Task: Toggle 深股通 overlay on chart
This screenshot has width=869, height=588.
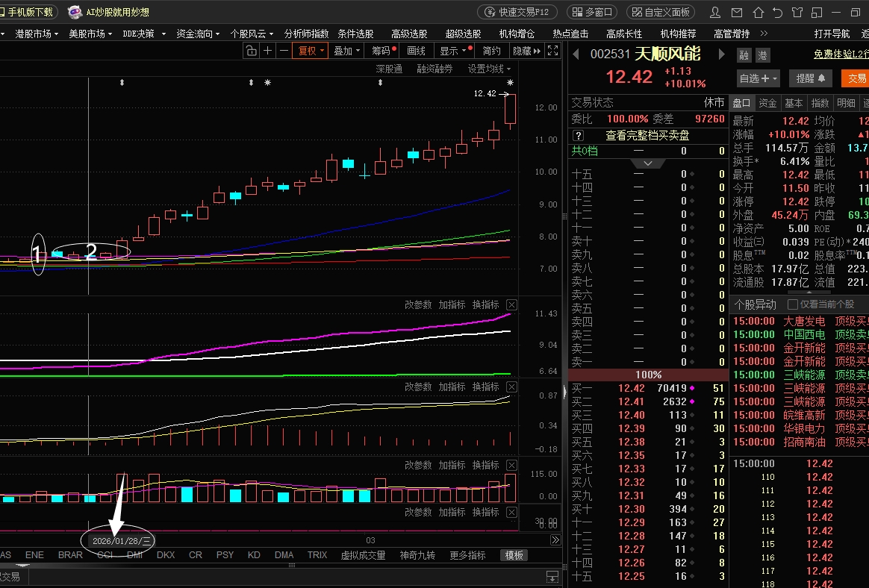Action: pos(389,69)
